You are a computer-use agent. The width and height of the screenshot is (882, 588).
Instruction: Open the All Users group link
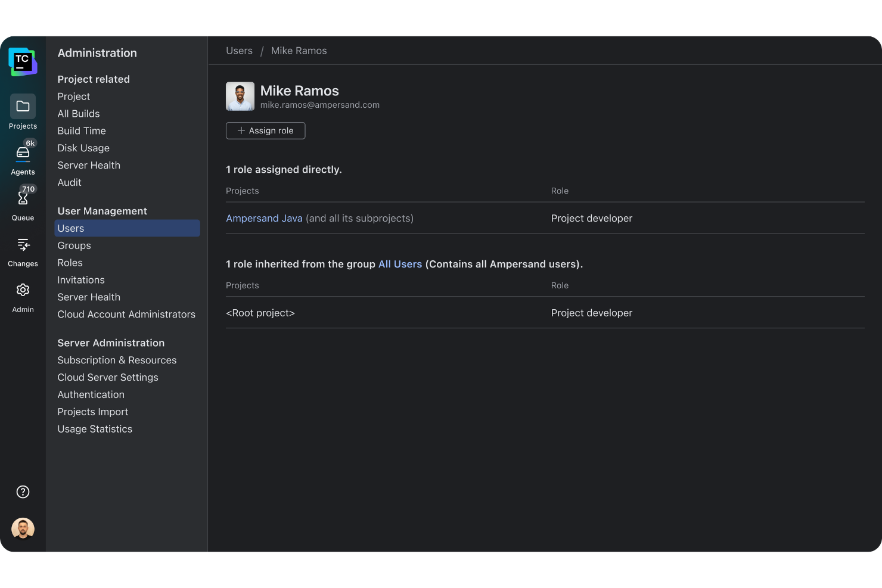pyautogui.click(x=400, y=264)
